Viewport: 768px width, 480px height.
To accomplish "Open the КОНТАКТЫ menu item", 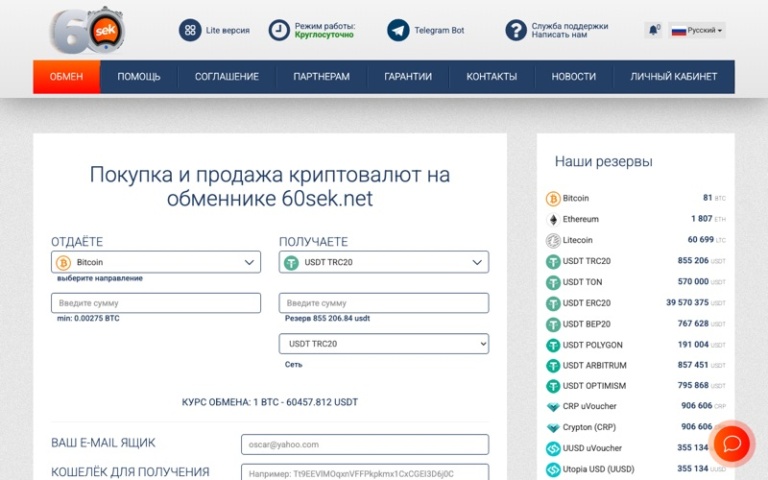I will tap(492, 77).
